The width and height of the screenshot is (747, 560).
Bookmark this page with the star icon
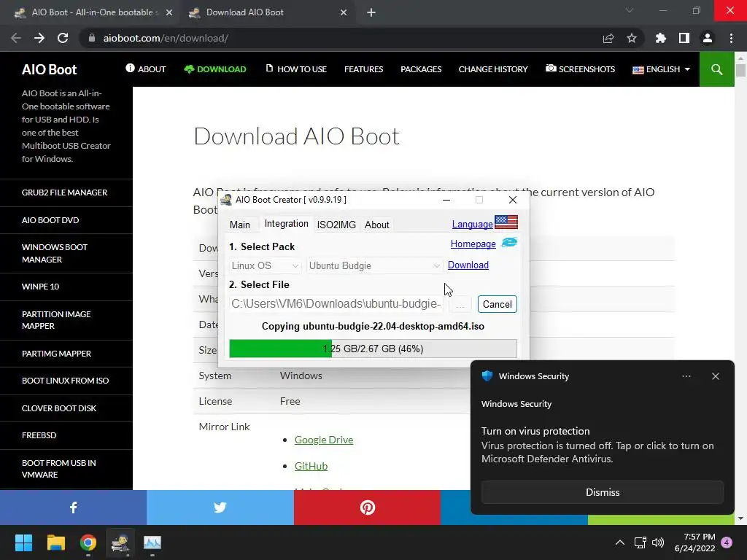[632, 38]
